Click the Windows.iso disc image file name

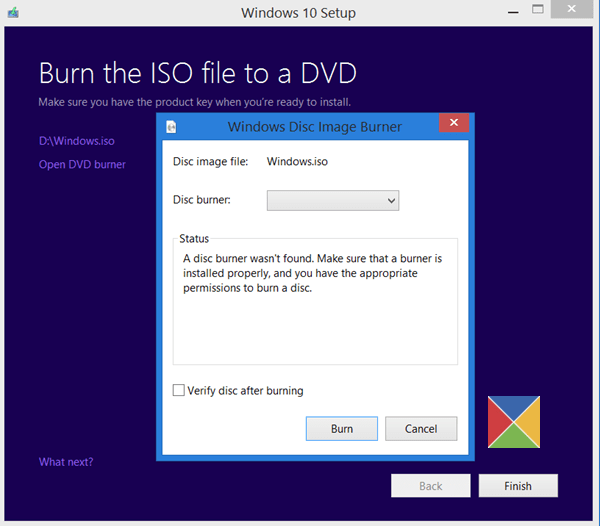297,161
